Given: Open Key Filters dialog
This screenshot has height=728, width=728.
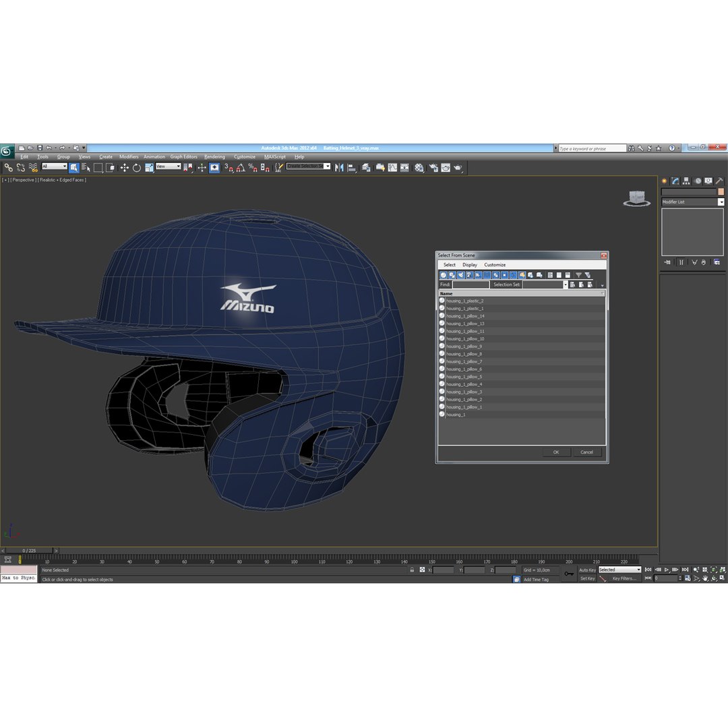Looking at the screenshot, I should 624,578.
